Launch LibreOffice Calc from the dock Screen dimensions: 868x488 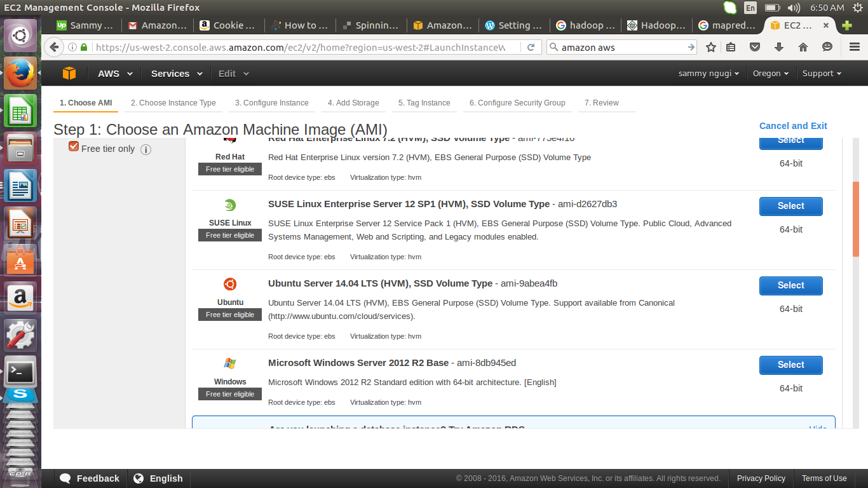(x=20, y=111)
